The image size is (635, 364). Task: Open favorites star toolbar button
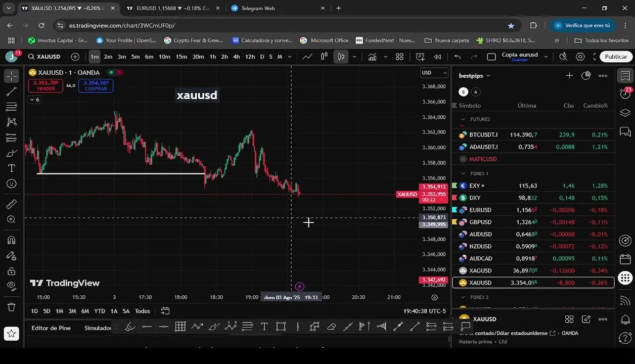pos(12,333)
